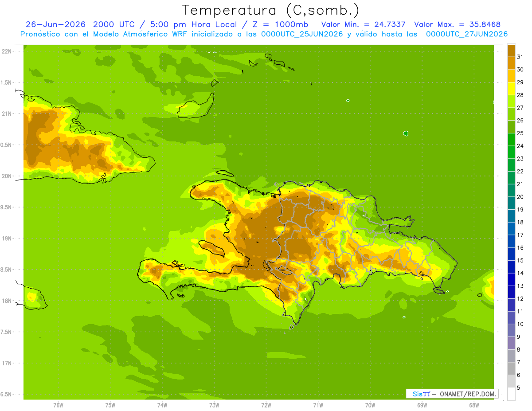Viewport: 532px width, 411px height.
Task: Click the '69W' longitude axis label
Action: 422,405
